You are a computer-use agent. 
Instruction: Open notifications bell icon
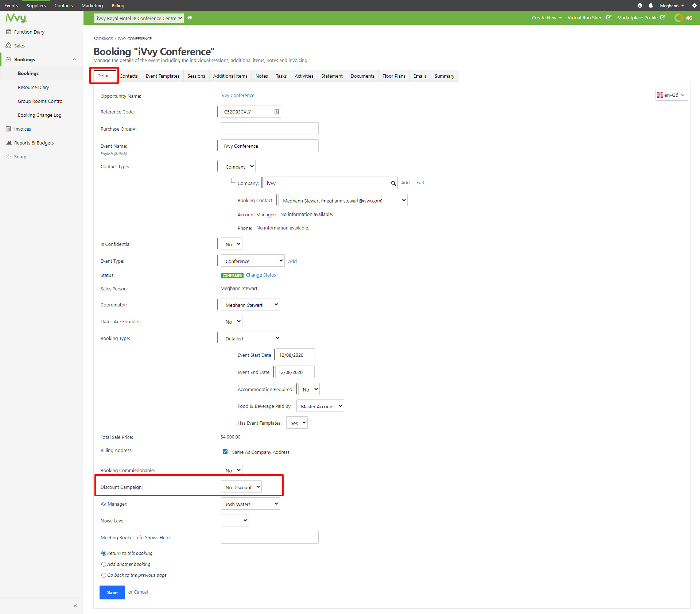click(651, 5)
